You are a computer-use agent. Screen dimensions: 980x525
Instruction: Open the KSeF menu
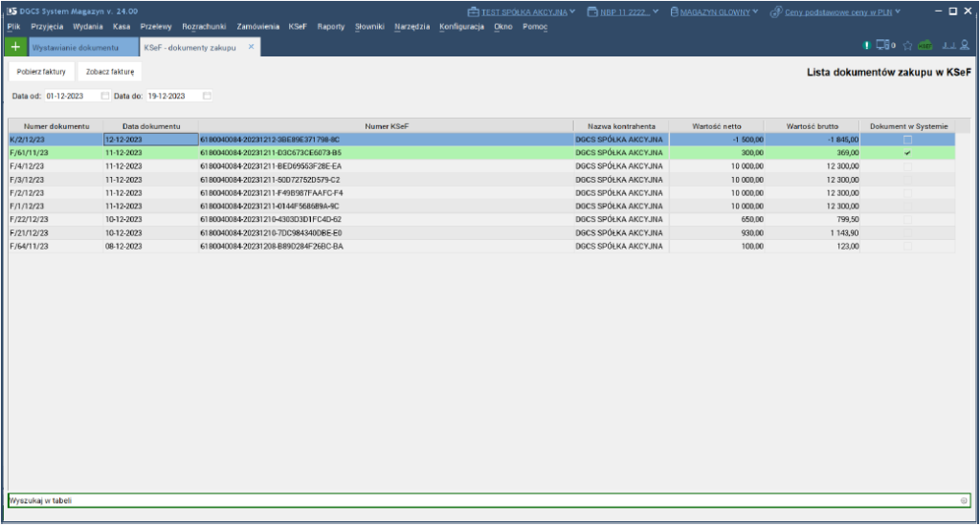[298, 26]
